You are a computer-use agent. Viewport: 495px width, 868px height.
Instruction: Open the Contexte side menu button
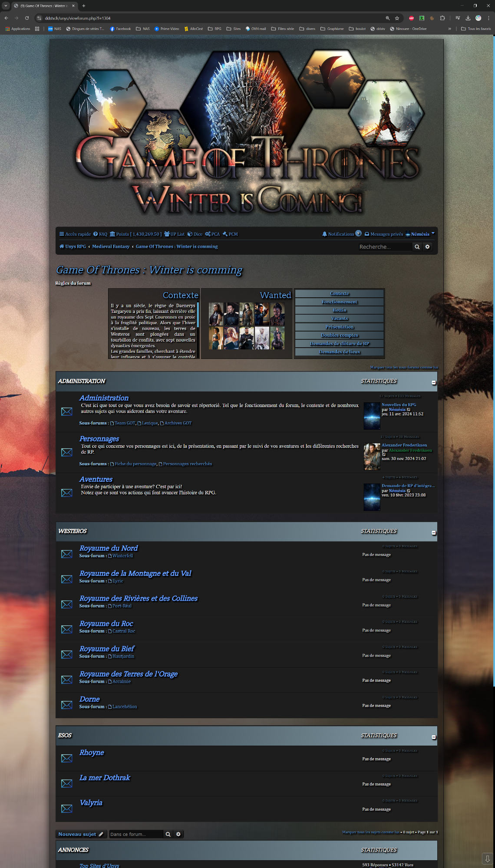(x=340, y=294)
